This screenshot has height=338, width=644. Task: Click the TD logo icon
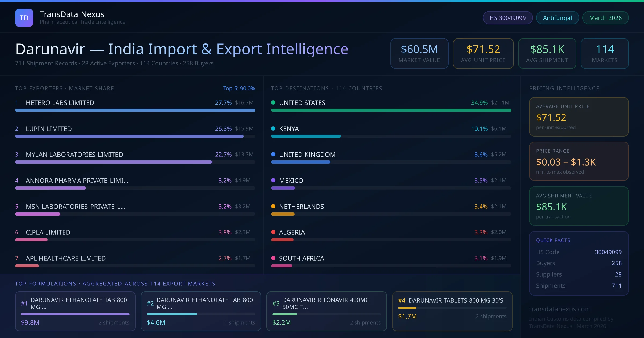coord(24,18)
